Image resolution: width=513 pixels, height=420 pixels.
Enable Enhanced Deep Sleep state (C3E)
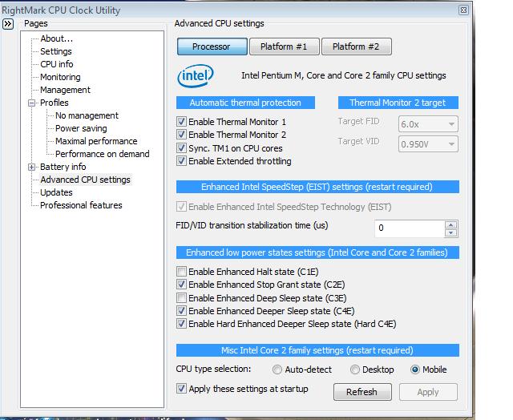pos(181,297)
